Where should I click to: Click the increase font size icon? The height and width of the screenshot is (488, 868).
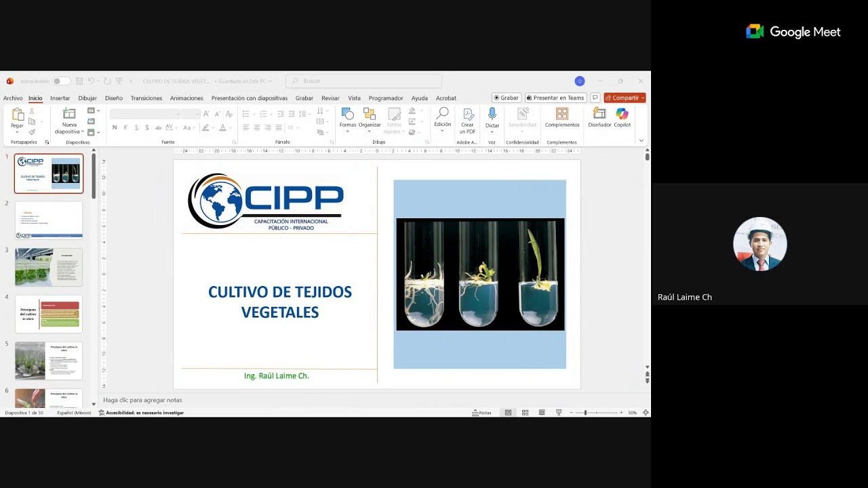tap(206, 114)
